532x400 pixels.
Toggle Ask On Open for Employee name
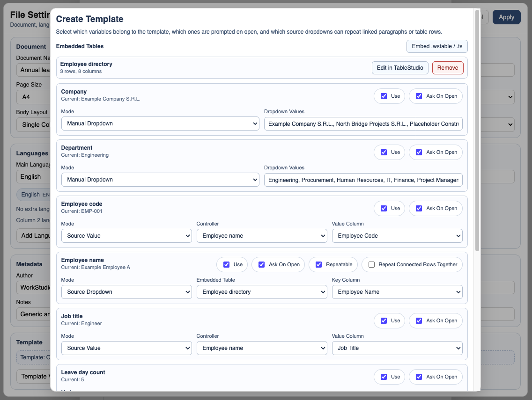point(262,264)
